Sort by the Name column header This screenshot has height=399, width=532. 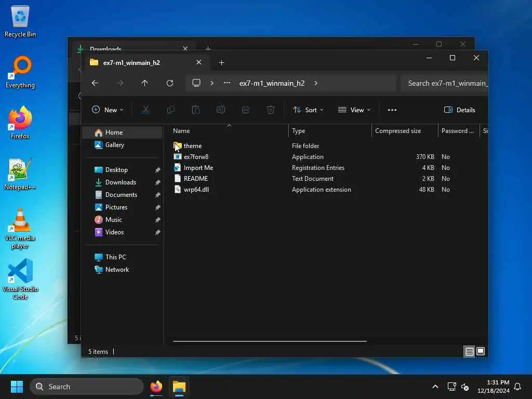tap(181, 131)
